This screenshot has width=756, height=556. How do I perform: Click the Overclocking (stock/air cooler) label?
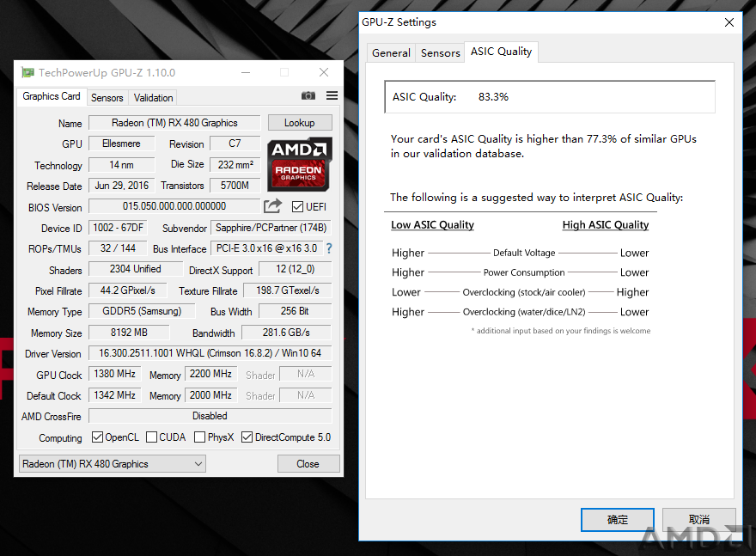point(524,292)
